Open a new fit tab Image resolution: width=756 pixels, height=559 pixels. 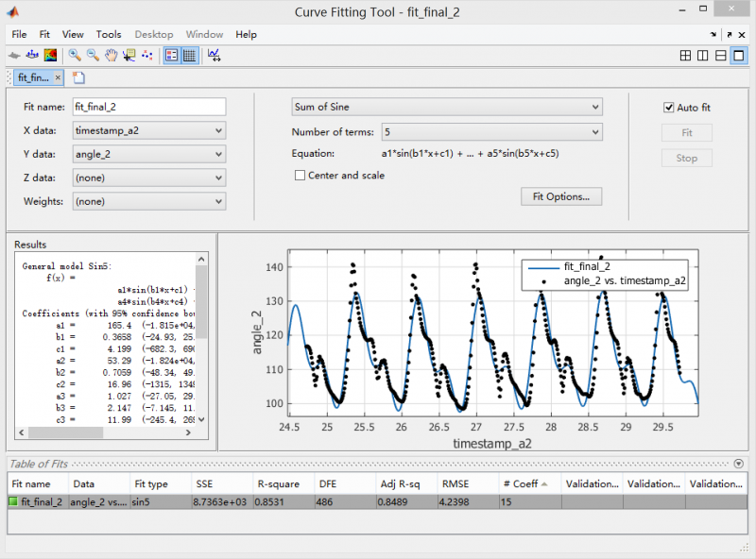tap(78, 77)
